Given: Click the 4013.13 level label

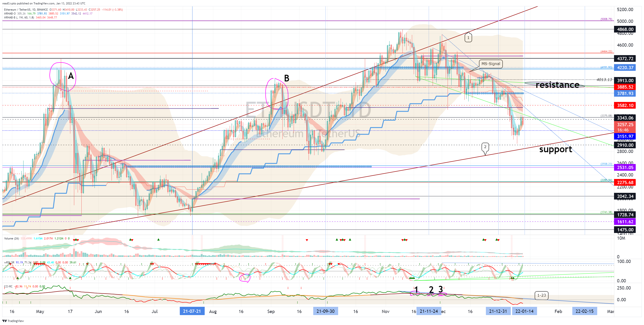Looking at the screenshot, I should pyautogui.click(x=604, y=80).
